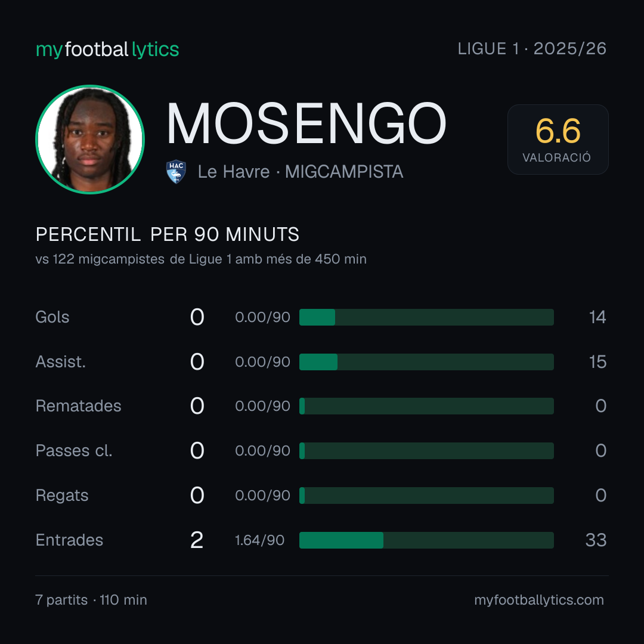Click the Assist. percentile bar

pos(426,362)
